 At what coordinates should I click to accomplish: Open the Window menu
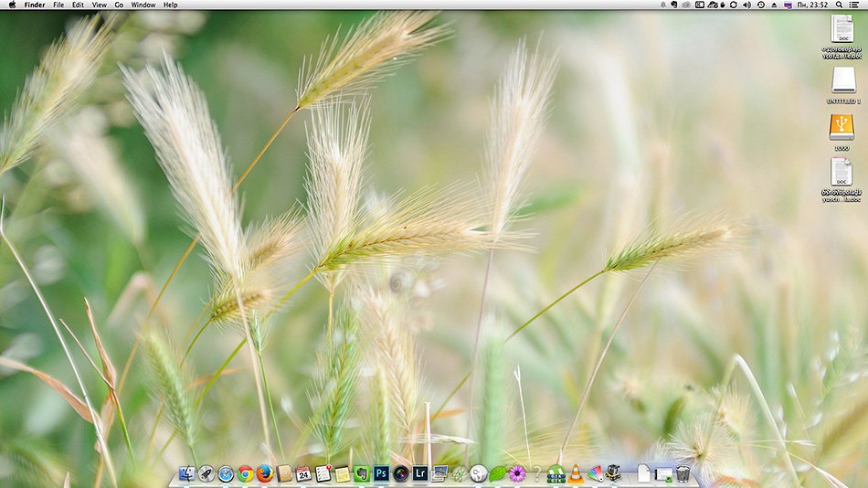pos(143,5)
